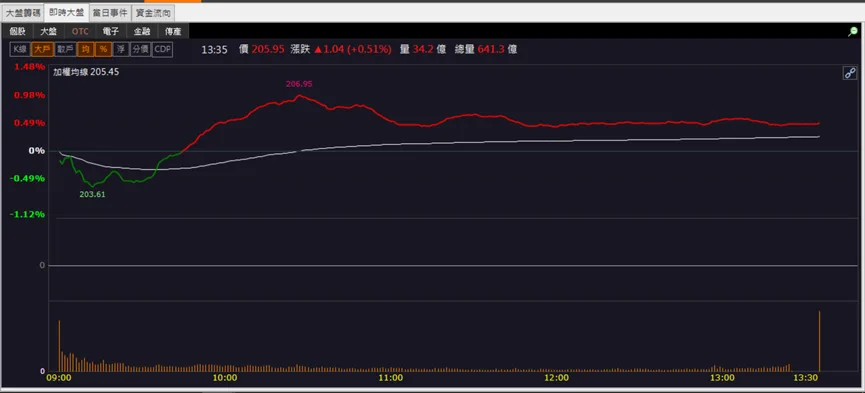865x393 pixels.
Task: Select the OTC sub-tab
Action: [80, 31]
